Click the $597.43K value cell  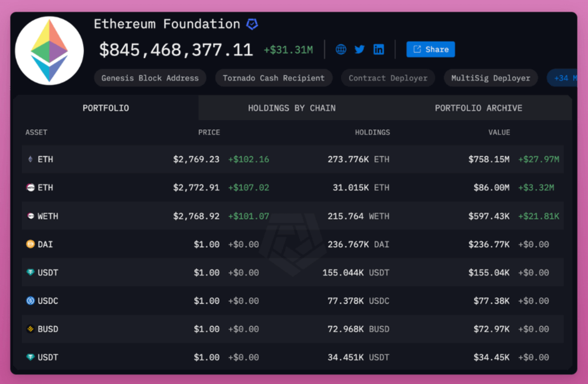click(x=489, y=216)
